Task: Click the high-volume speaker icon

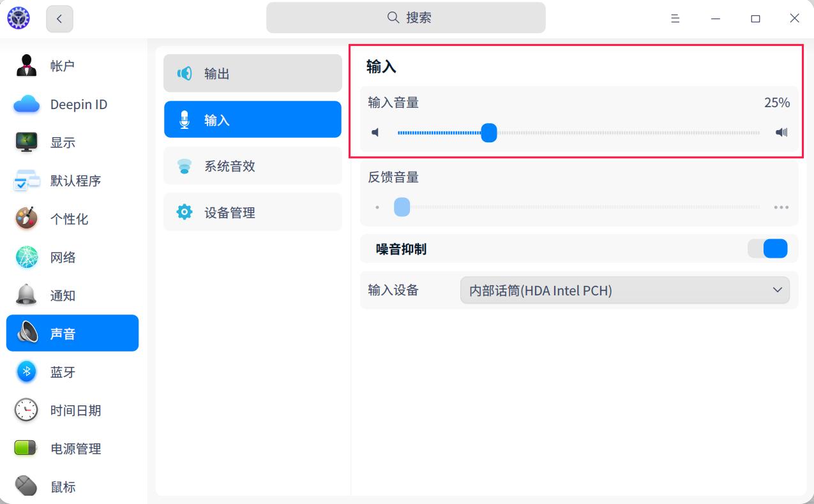Action: point(781,133)
